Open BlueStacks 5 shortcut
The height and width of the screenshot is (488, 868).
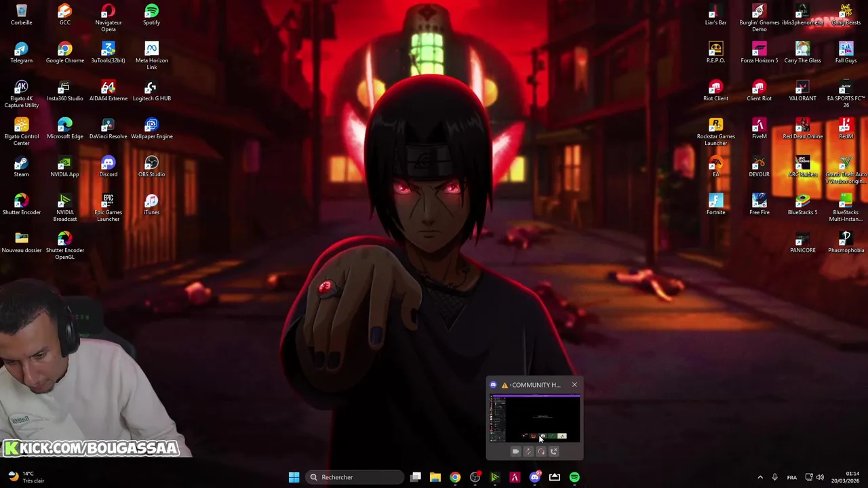802,205
